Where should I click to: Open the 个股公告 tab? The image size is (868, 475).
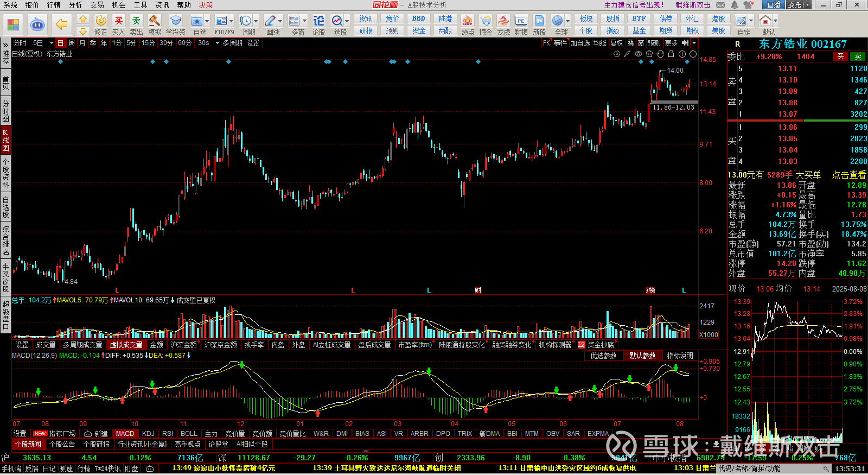(x=62, y=444)
